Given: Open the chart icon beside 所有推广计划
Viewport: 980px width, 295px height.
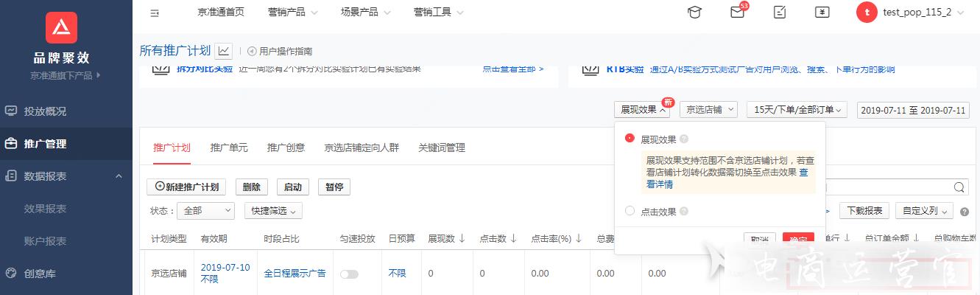Looking at the screenshot, I should tap(224, 51).
